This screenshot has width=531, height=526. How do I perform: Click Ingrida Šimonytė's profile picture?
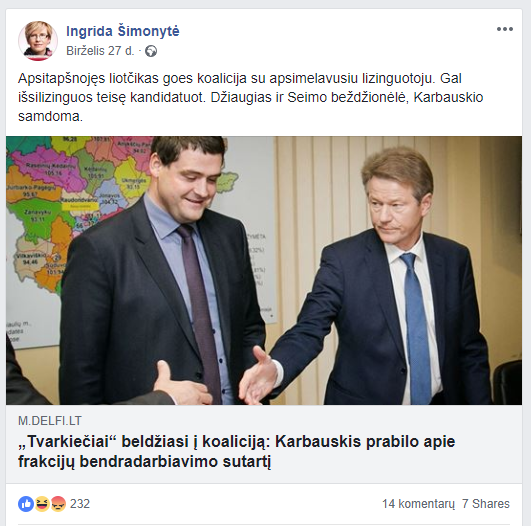pos(38,41)
